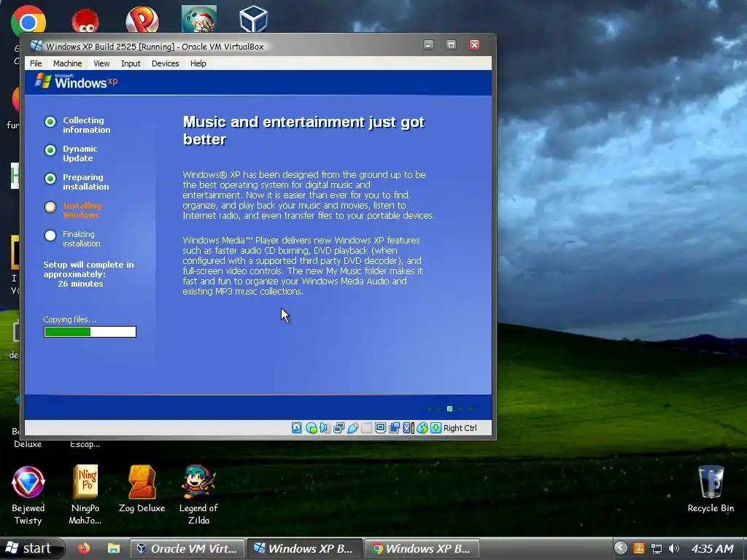Image resolution: width=747 pixels, height=560 pixels.
Task: Open the Machine menu
Action: tap(68, 63)
